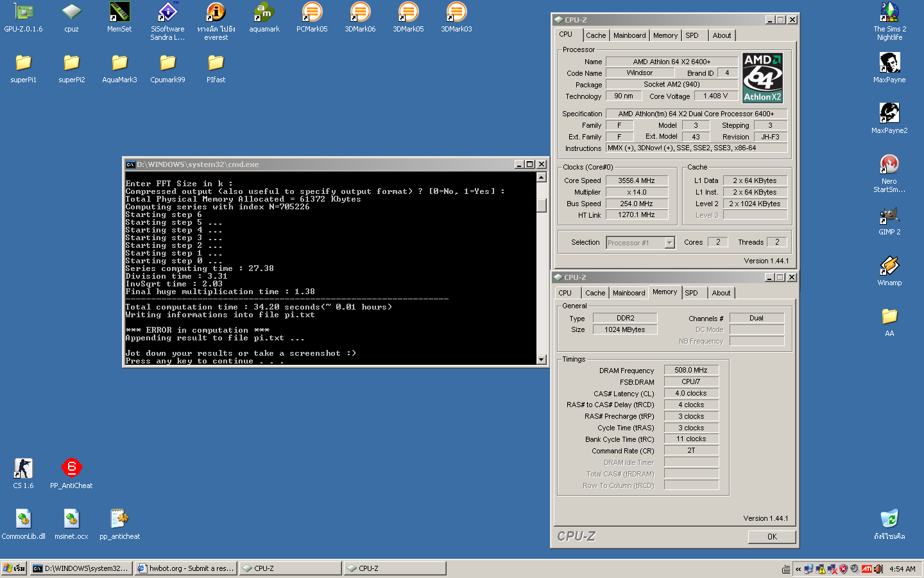
Task: Click the system clock 4:54 AM
Action: click(x=902, y=569)
